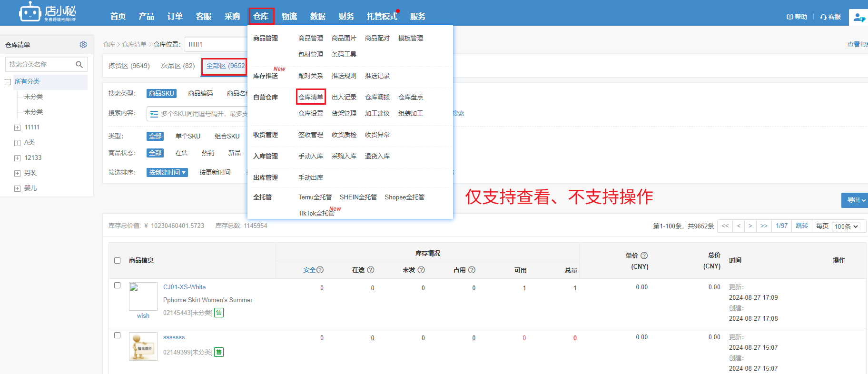Go to first page with << button
868x374 pixels.
pos(725,226)
